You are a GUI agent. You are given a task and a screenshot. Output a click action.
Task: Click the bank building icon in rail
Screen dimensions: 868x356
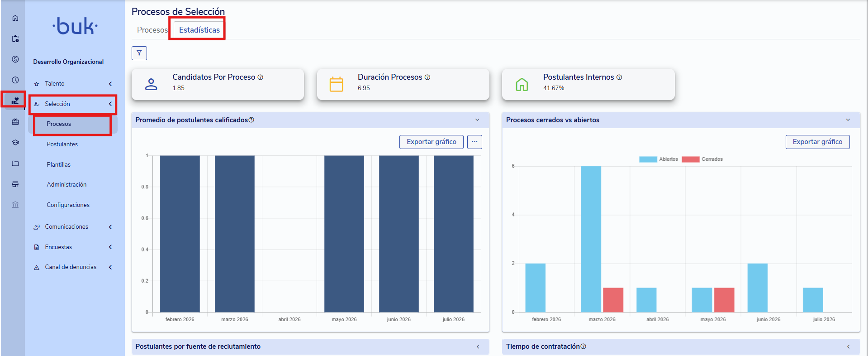(x=15, y=205)
